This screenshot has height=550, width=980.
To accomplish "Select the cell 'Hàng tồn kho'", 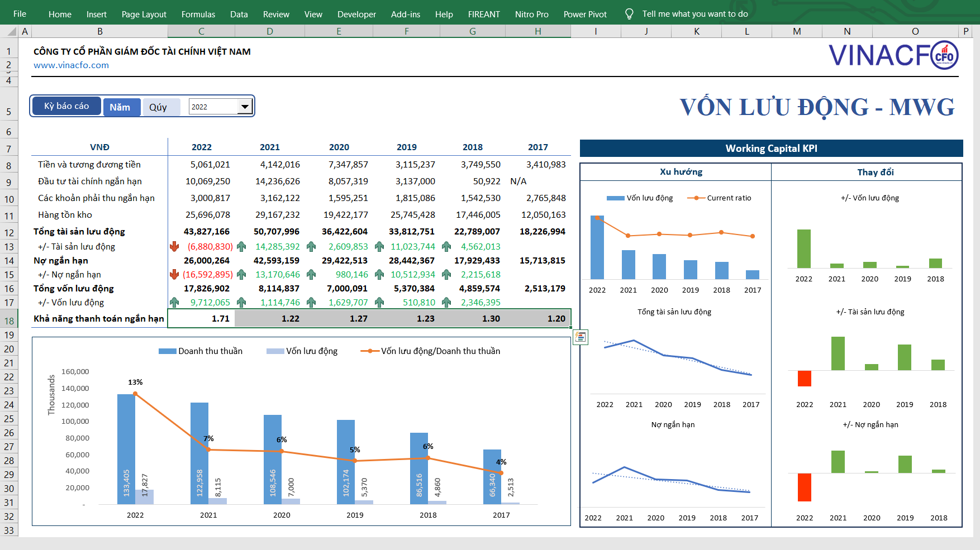I will (99, 214).
